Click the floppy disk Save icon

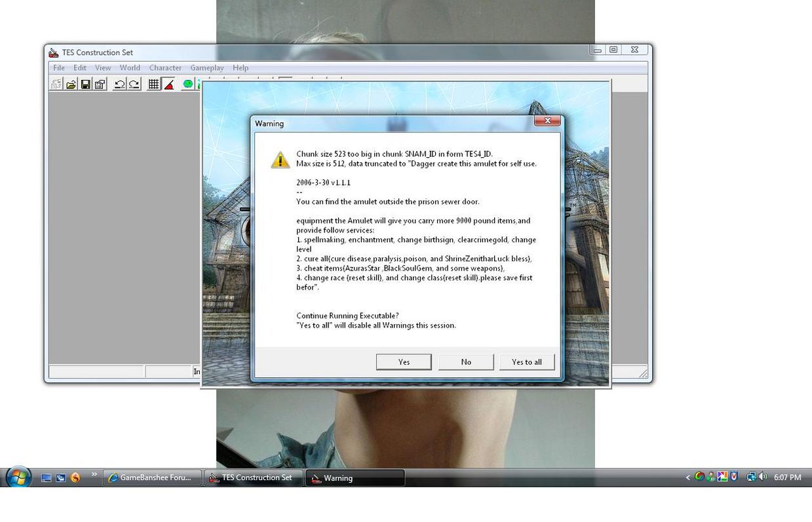[x=85, y=84]
